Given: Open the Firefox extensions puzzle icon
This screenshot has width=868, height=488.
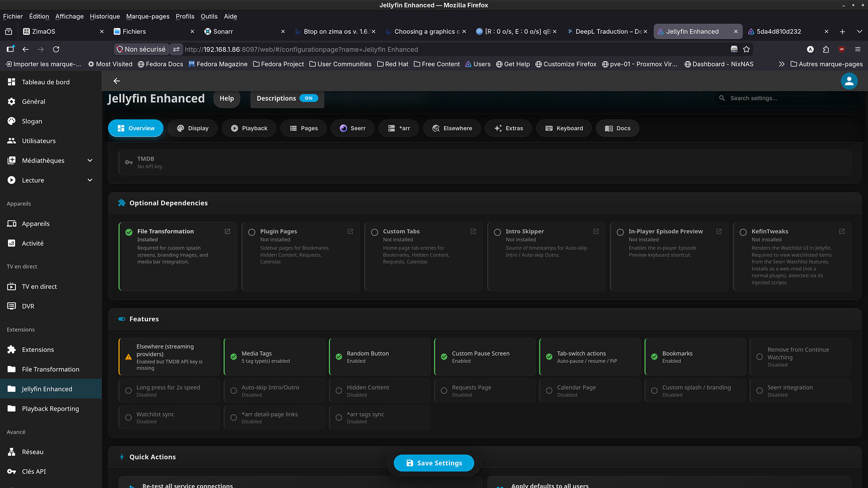Looking at the screenshot, I should coord(826,49).
